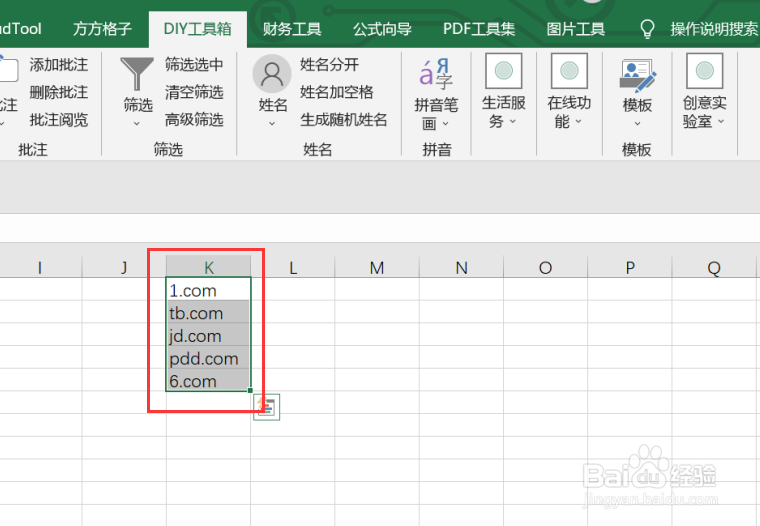Select column N header
760x526 pixels.
click(x=461, y=267)
